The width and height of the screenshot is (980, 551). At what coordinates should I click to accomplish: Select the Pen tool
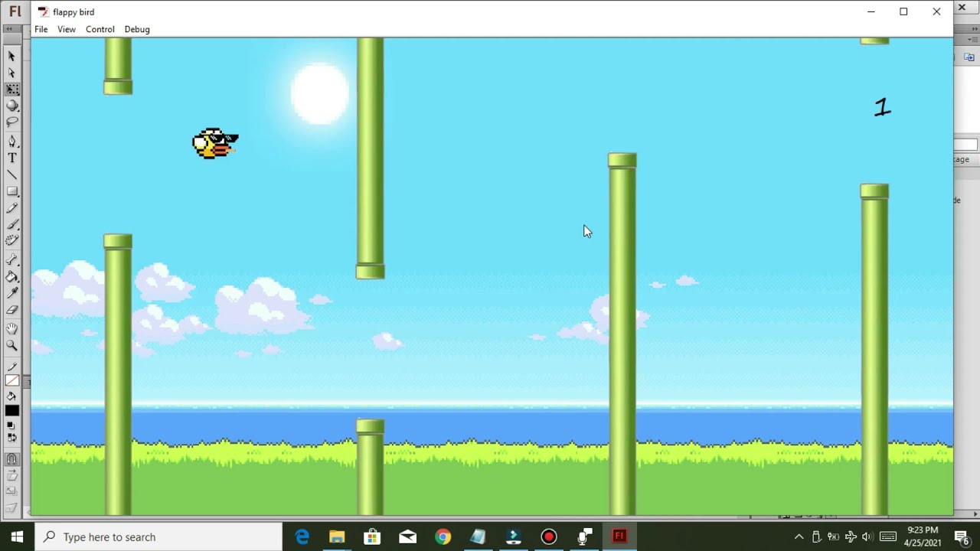(x=11, y=142)
